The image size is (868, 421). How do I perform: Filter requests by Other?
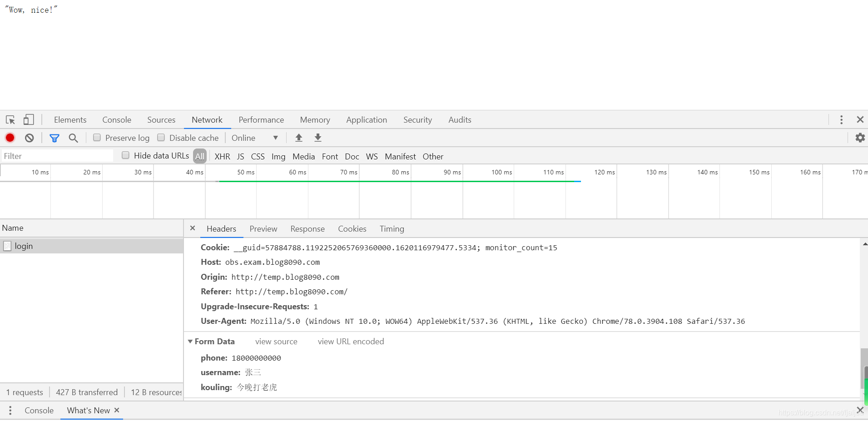pos(433,157)
